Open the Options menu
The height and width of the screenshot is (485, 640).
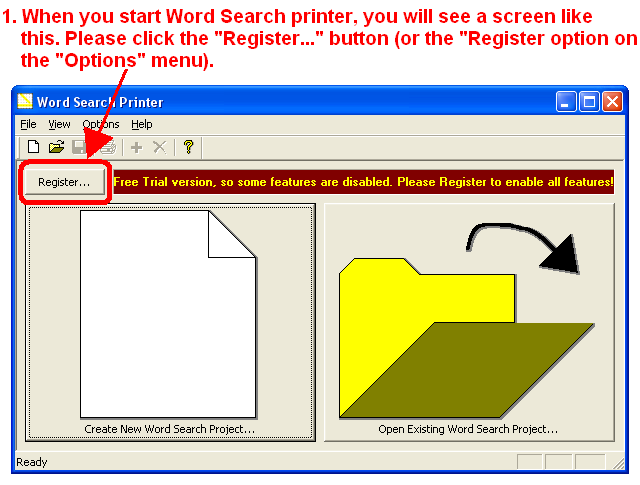coord(101,124)
